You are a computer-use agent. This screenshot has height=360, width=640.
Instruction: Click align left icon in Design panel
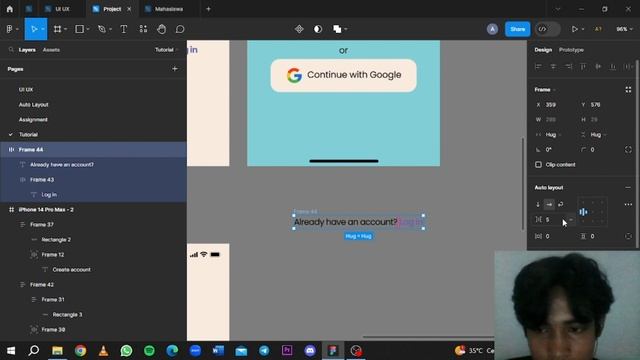click(x=538, y=67)
